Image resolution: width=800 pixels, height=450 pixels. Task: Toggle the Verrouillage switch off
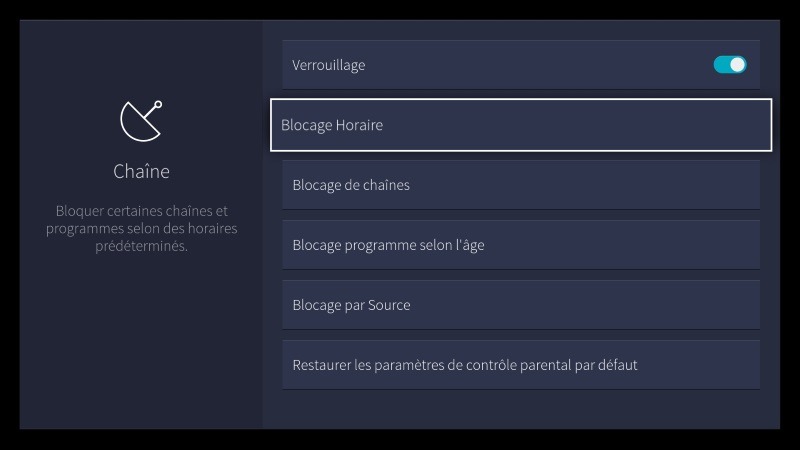click(730, 65)
